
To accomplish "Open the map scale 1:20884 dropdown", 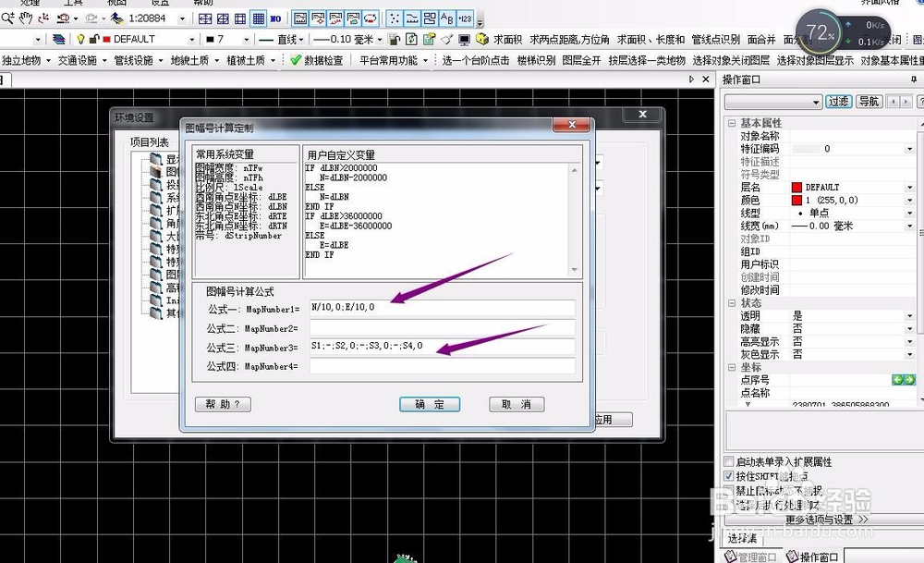I will tap(182, 18).
